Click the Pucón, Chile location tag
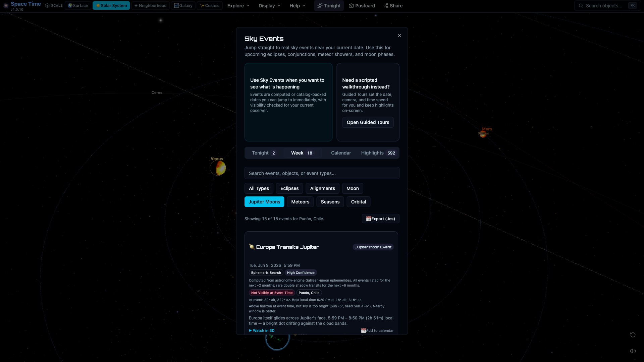644x362 pixels. (x=309, y=293)
